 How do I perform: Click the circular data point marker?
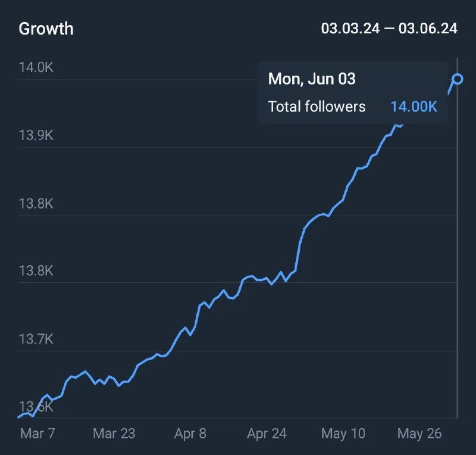click(x=458, y=79)
